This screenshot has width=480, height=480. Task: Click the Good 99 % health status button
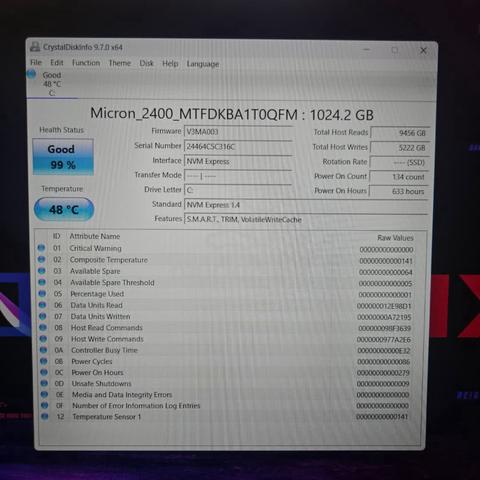[x=63, y=157]
